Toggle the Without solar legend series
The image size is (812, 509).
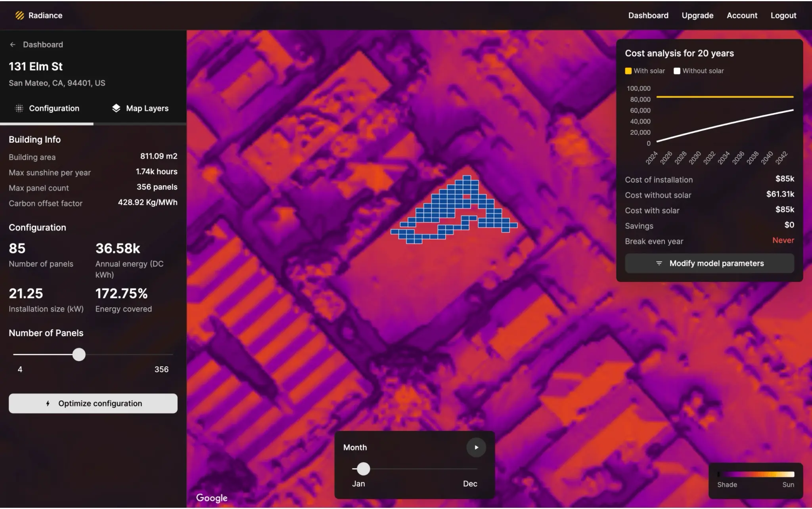click(699, 71)
